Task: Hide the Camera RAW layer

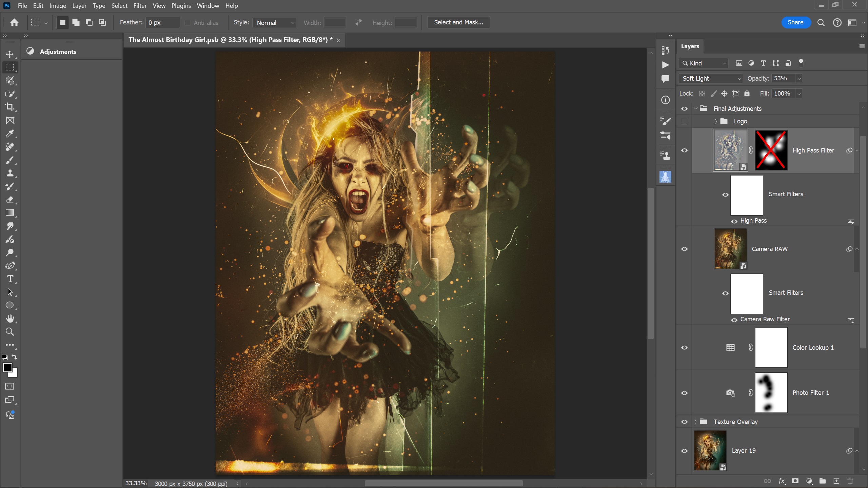Action: pos(684,249)
